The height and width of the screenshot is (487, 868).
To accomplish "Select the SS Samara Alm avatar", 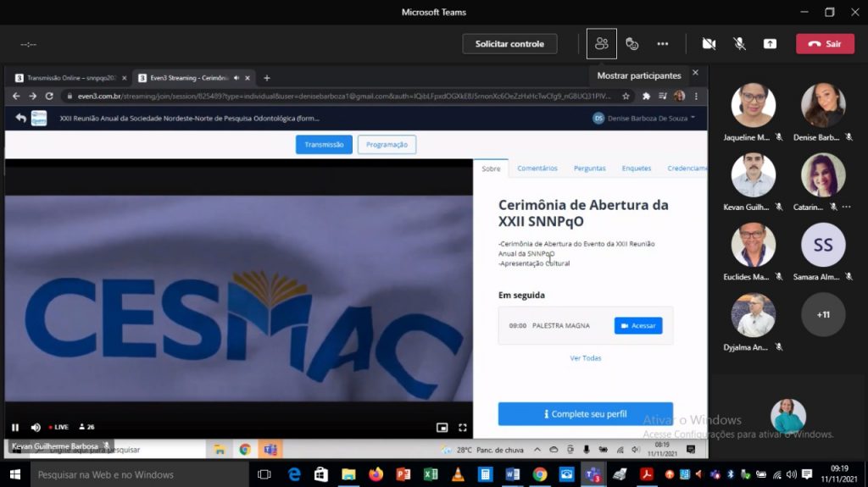I will 823,245.
